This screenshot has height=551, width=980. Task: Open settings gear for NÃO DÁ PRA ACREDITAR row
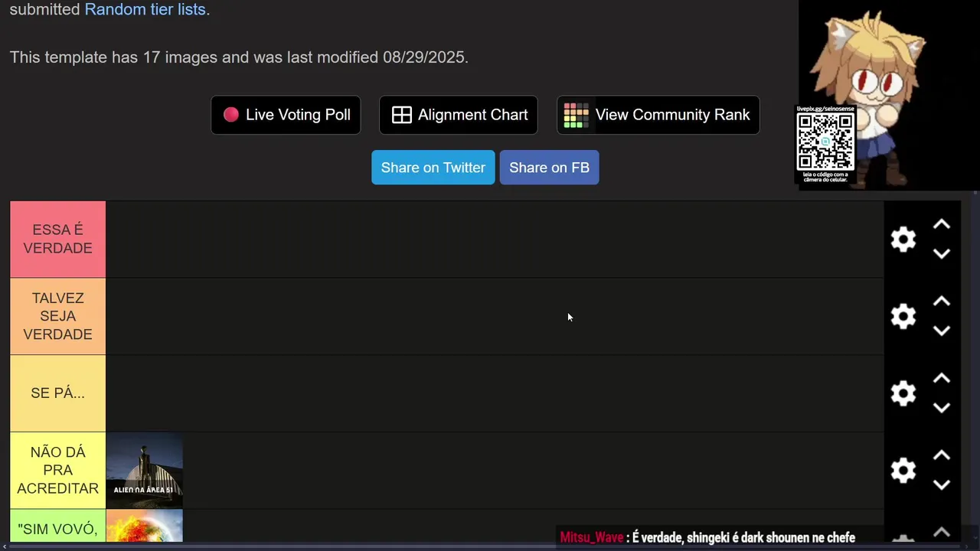pos(903,470)
